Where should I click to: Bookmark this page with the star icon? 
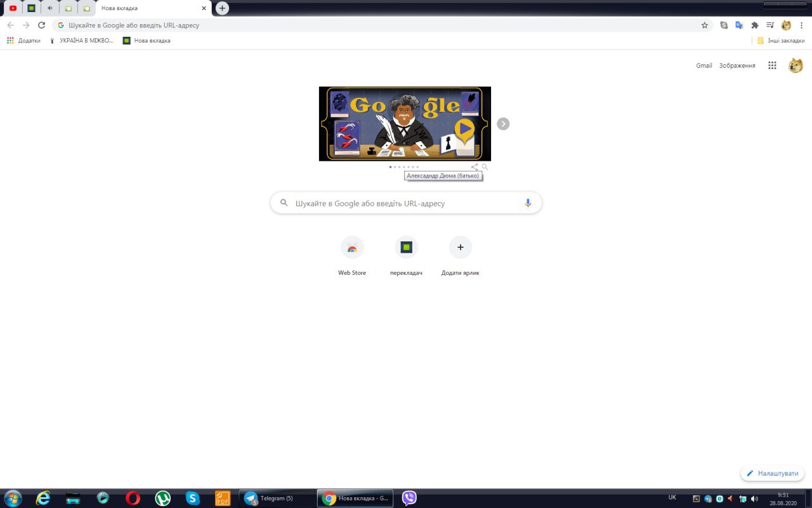pos(704,25)
